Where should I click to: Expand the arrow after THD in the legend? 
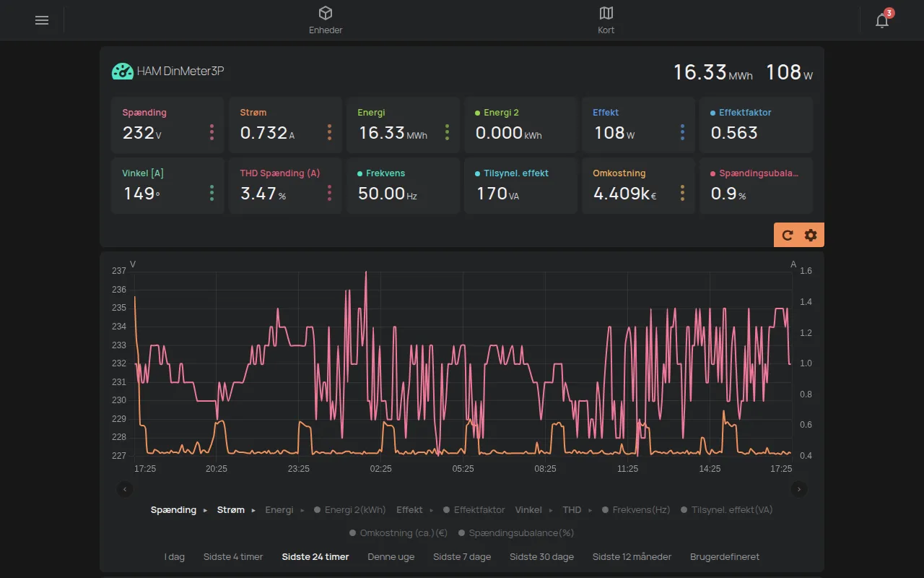click(x=590, y=510)
